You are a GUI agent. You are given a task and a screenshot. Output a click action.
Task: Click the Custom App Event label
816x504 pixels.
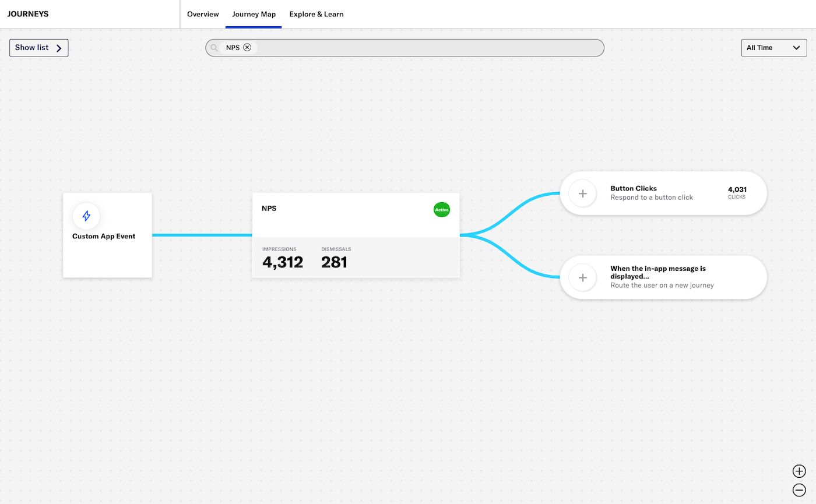tap(104, 237)
